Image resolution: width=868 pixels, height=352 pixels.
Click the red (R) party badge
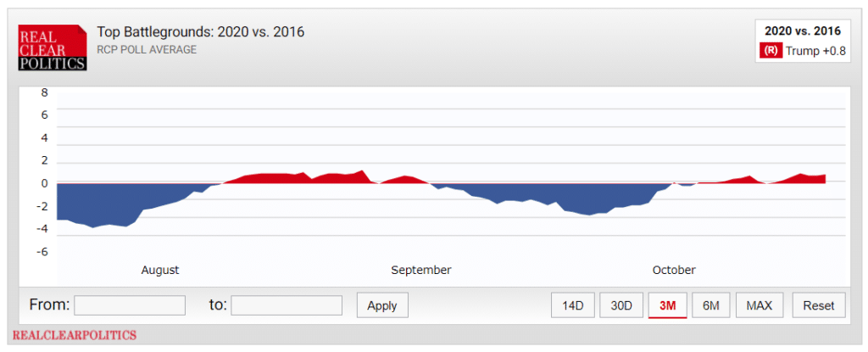771,51
